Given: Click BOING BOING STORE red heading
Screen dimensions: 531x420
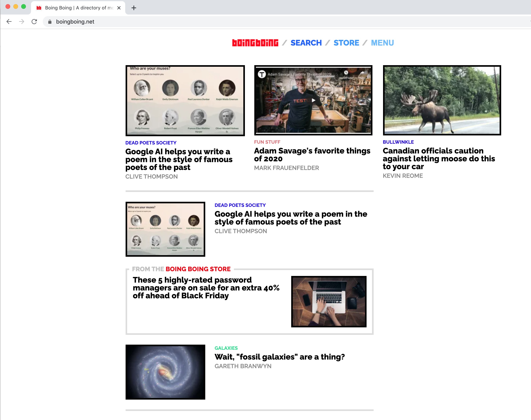Looking at the screenshot, I should pos(198,269).
